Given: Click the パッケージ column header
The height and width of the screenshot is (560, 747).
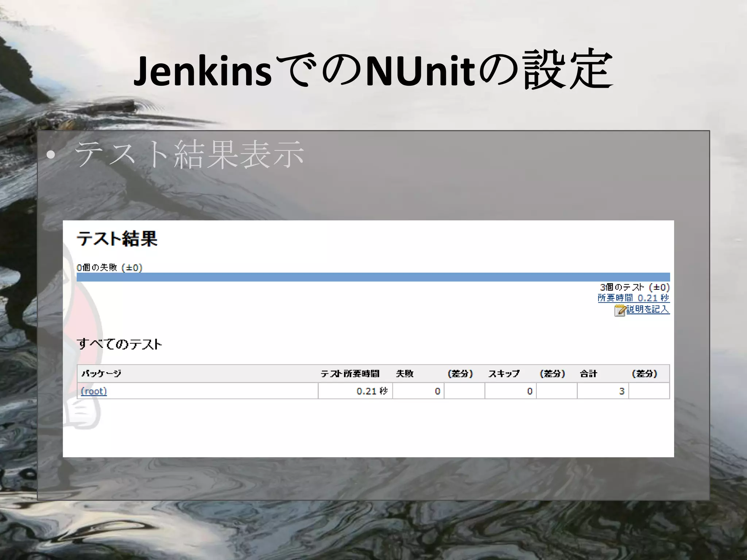Looking at the screenshot, I should [101, 374].
